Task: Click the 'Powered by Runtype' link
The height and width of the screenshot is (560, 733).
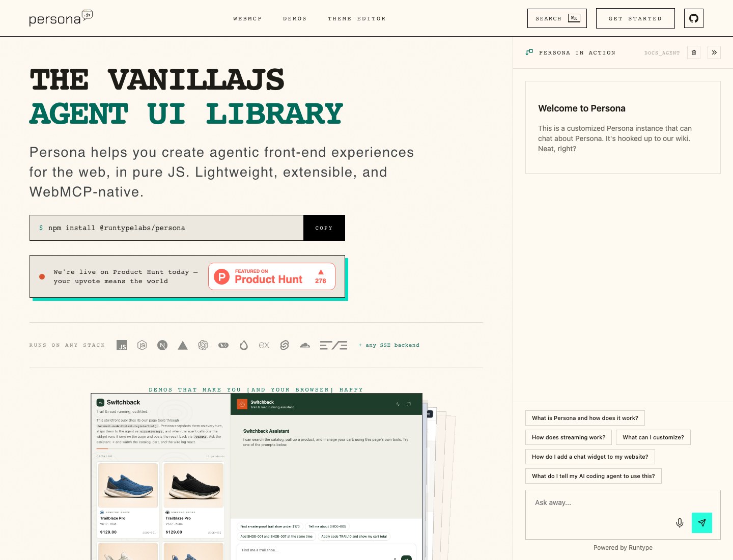Action: [623, 548]
